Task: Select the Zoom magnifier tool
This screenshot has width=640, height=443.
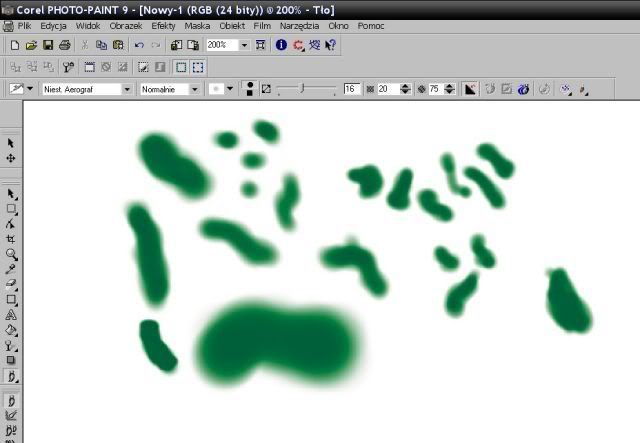Action: 11,255
